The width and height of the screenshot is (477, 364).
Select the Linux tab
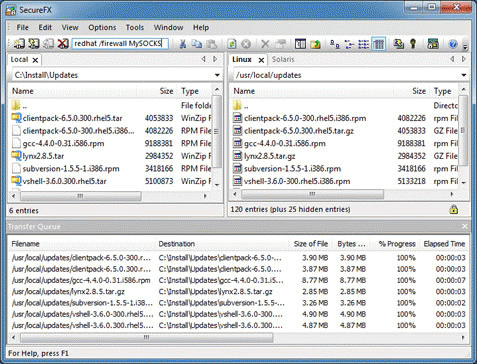(242, 59)
